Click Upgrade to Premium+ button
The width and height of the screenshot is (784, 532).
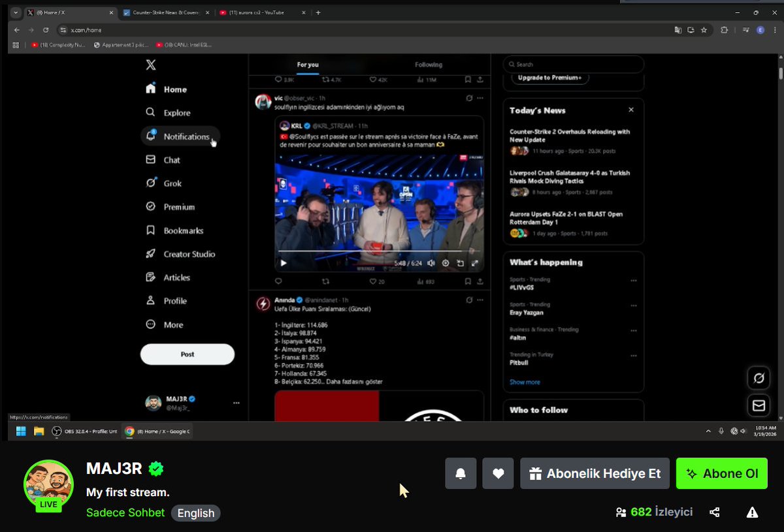tap(549, 78)
